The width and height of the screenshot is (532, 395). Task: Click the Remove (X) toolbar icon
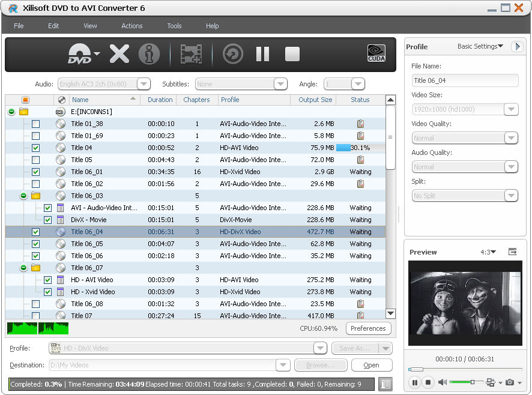click(119, 54)
